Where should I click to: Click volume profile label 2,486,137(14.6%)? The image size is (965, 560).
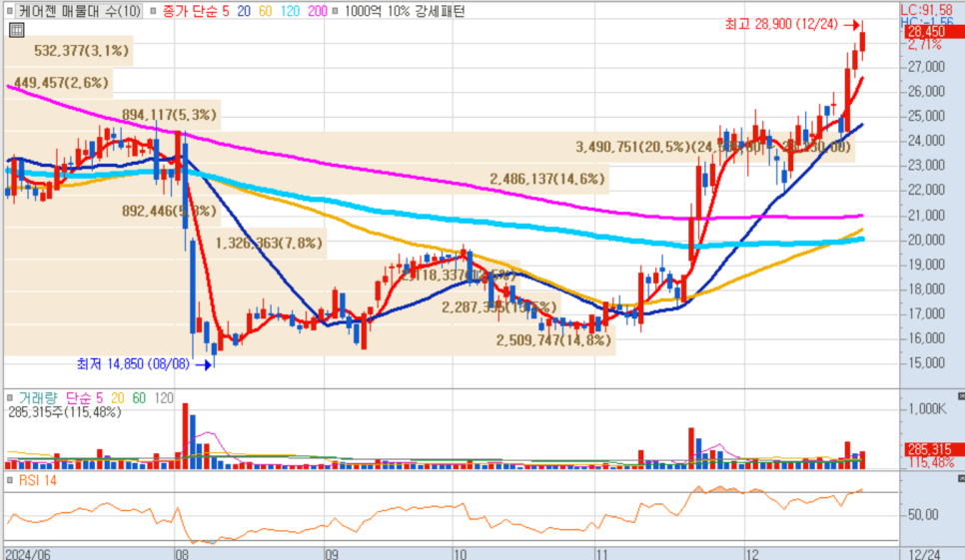click(x=547, y=179)
